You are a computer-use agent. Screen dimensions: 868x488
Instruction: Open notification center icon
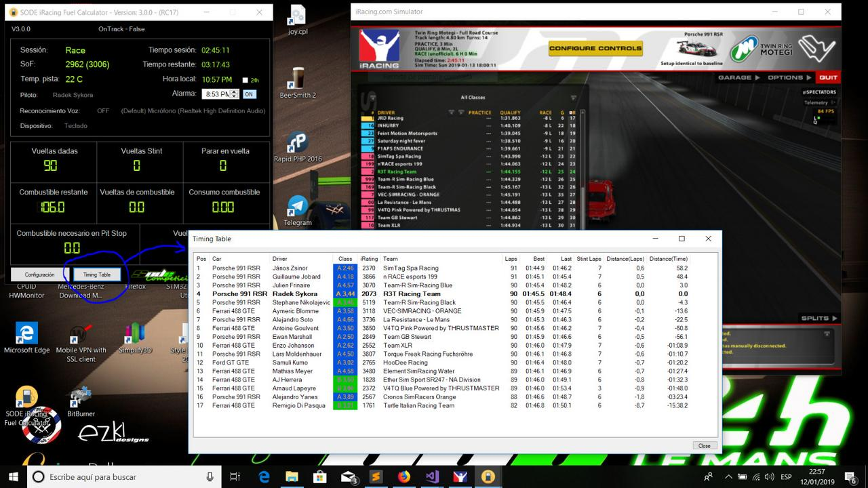click(x=851, y=476)
